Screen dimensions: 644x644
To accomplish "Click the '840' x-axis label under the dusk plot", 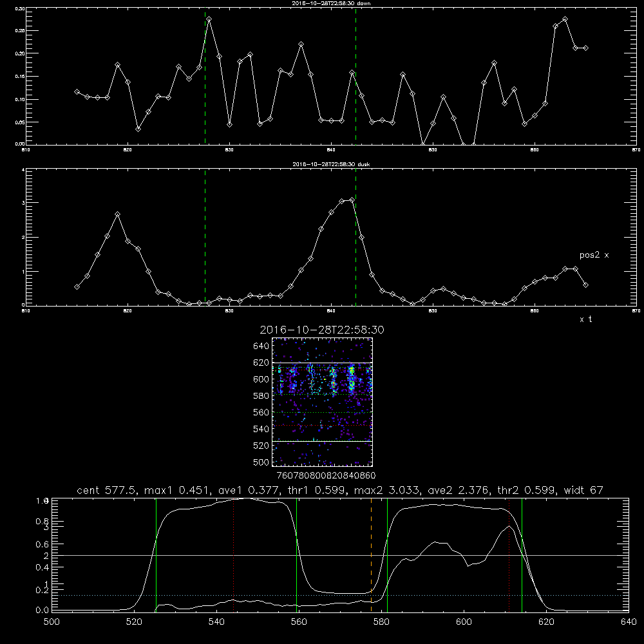I will (332, 311).
